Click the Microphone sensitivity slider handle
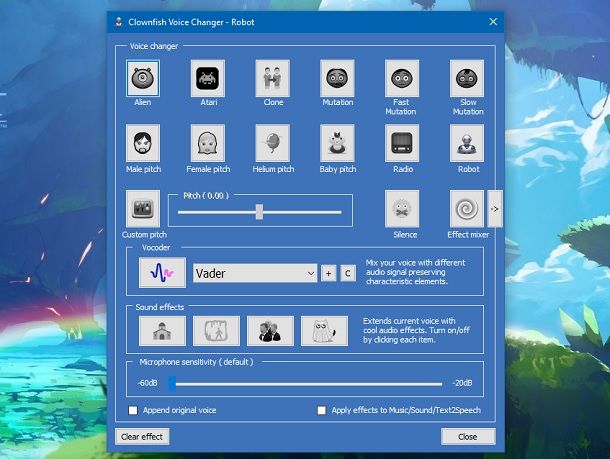Image resolution: width=610 pixels, height=459 pixels. pos(172,384)
